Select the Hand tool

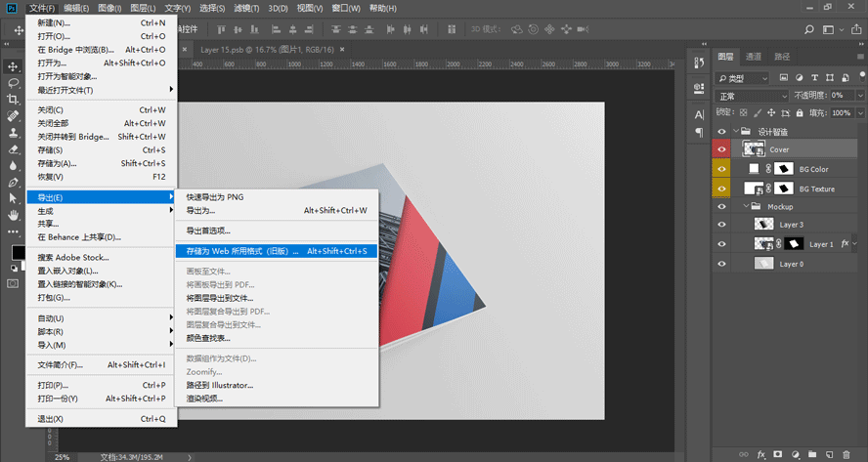(14, 215)
